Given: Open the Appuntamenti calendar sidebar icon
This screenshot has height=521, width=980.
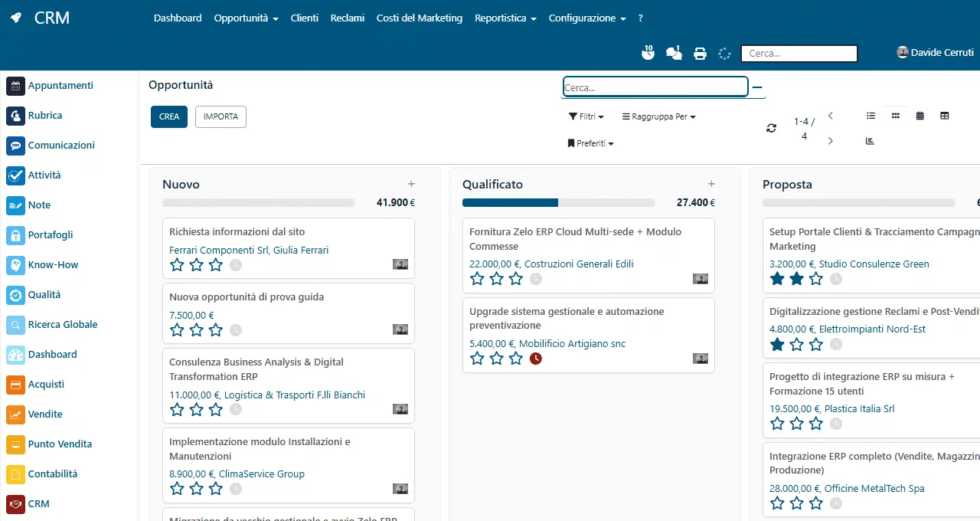Looking at the screenshot, I should pos(16,86).
